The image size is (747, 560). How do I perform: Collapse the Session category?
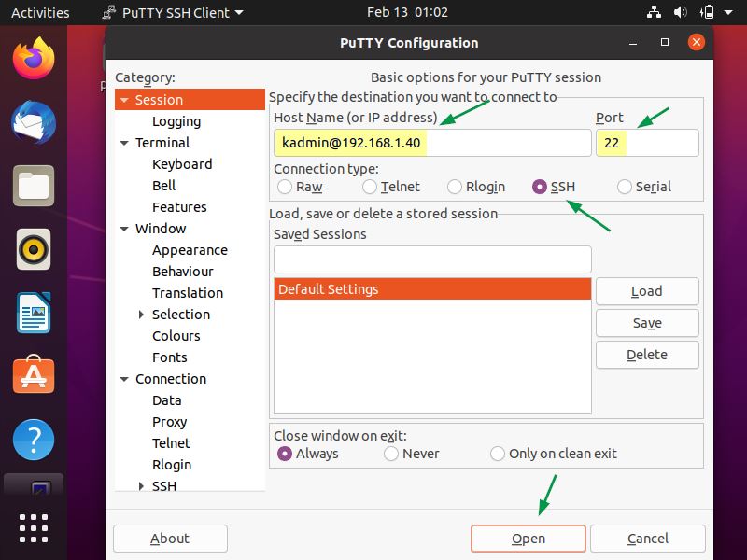click(x=125, y=100)
